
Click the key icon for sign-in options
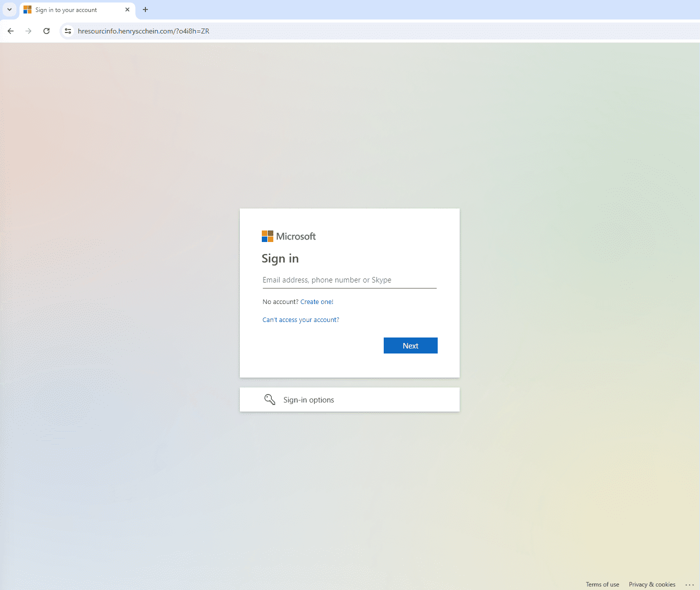click(x=270, y=399)
